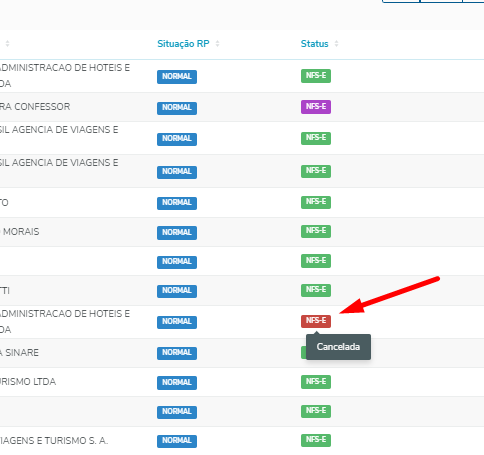Select NORMAL badge in RA CONFESSOR row
Viewport: 484px width, 455px height.
tap(177, 108)
